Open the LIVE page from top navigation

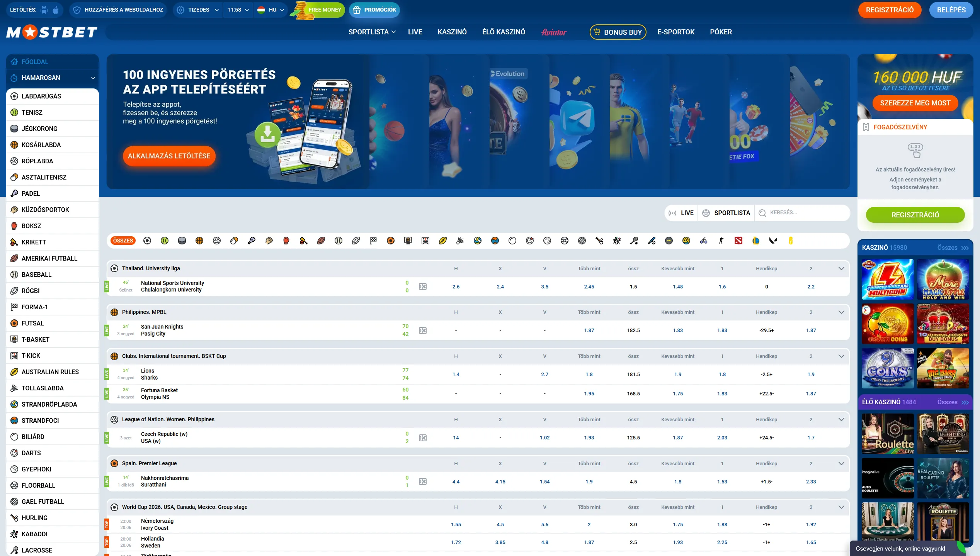[x=415, y=32]
